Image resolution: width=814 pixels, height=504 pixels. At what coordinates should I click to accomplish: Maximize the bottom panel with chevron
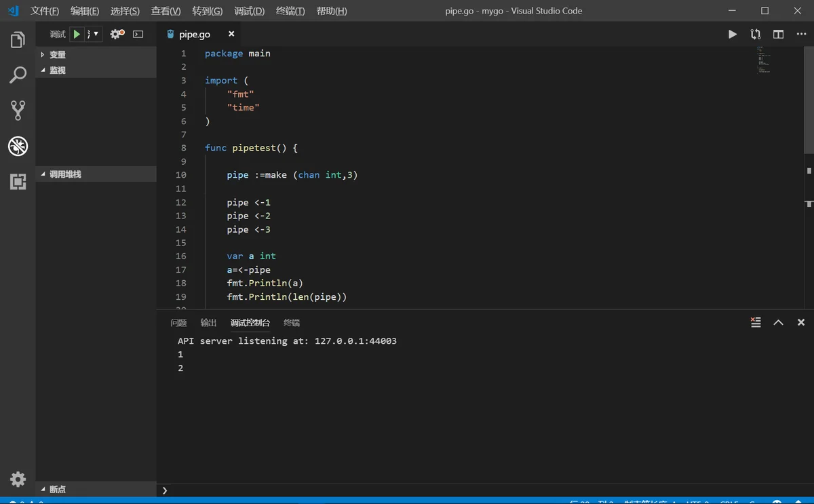point(779,322)
